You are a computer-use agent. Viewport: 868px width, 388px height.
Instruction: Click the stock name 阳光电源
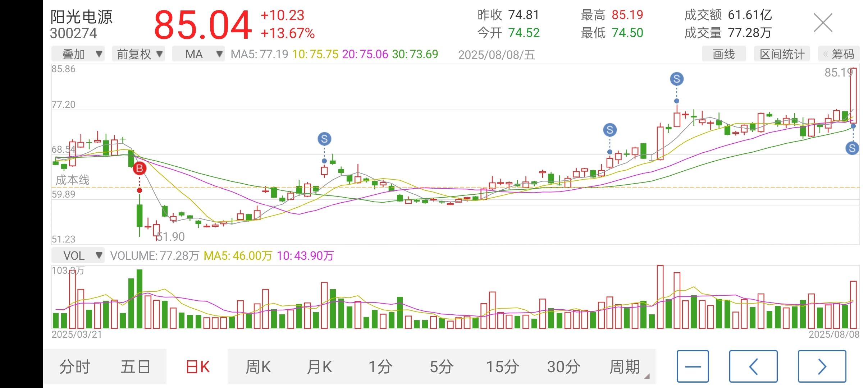[82, 17]
